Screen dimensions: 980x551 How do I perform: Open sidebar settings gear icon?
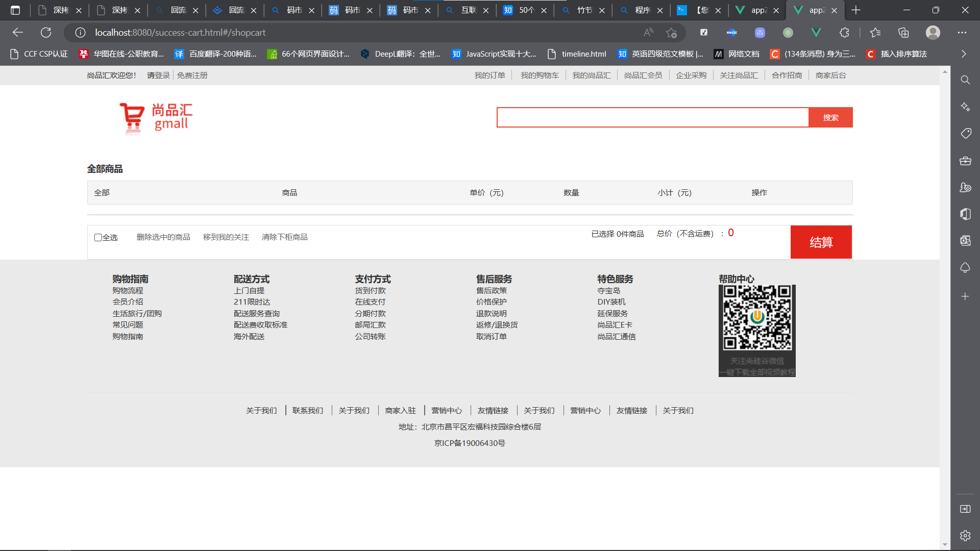point(965,536)
